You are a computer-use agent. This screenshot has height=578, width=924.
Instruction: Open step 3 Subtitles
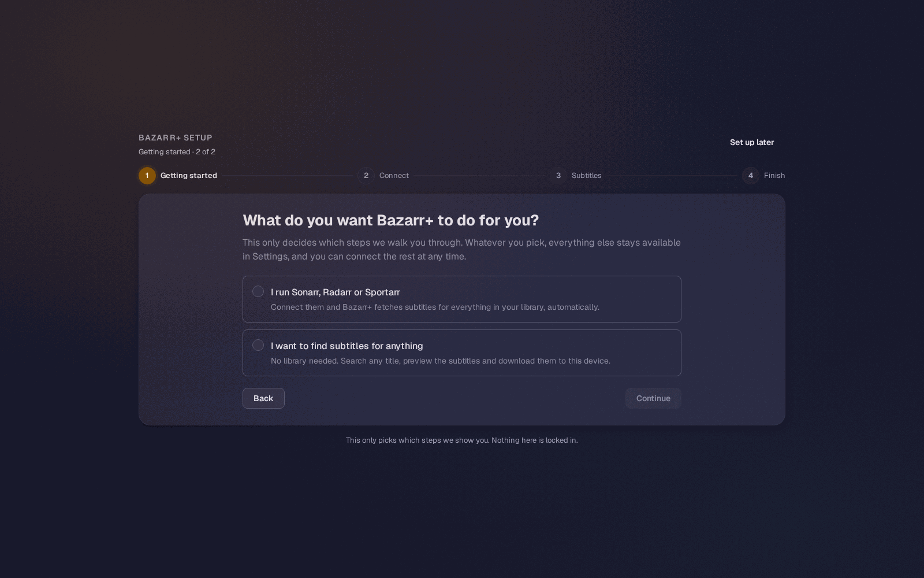tap(576, 176)
